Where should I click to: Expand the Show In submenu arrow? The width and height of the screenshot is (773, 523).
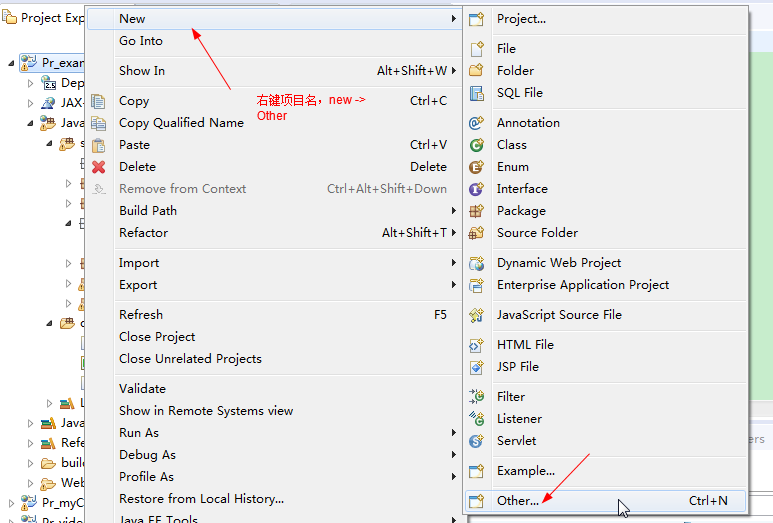(454, 71)
